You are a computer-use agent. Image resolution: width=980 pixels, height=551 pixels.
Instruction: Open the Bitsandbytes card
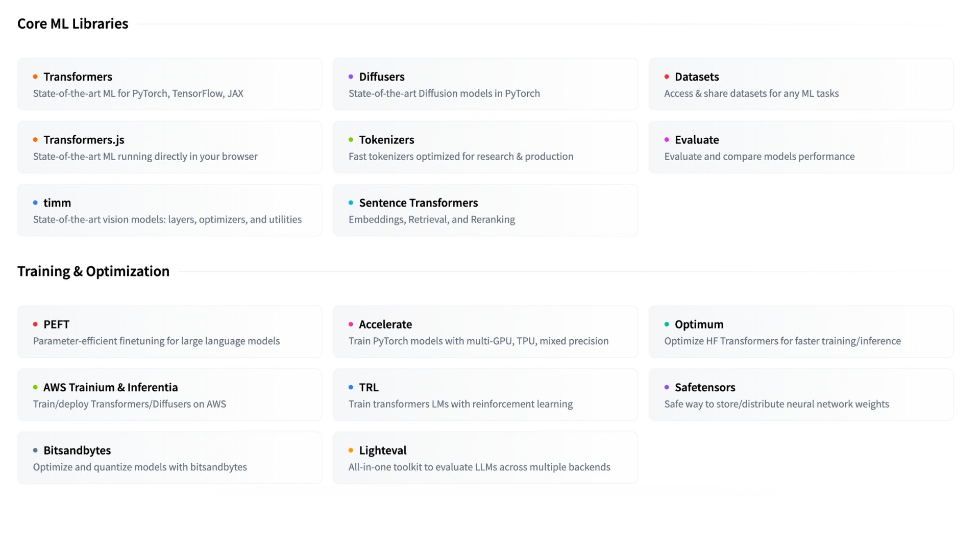coord(169,458)
